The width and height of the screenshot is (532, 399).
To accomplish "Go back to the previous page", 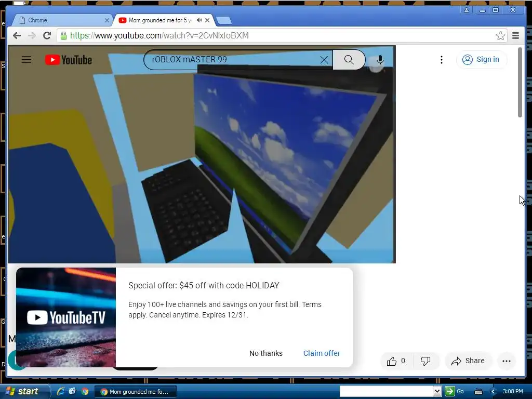I will tap(17, 36).
